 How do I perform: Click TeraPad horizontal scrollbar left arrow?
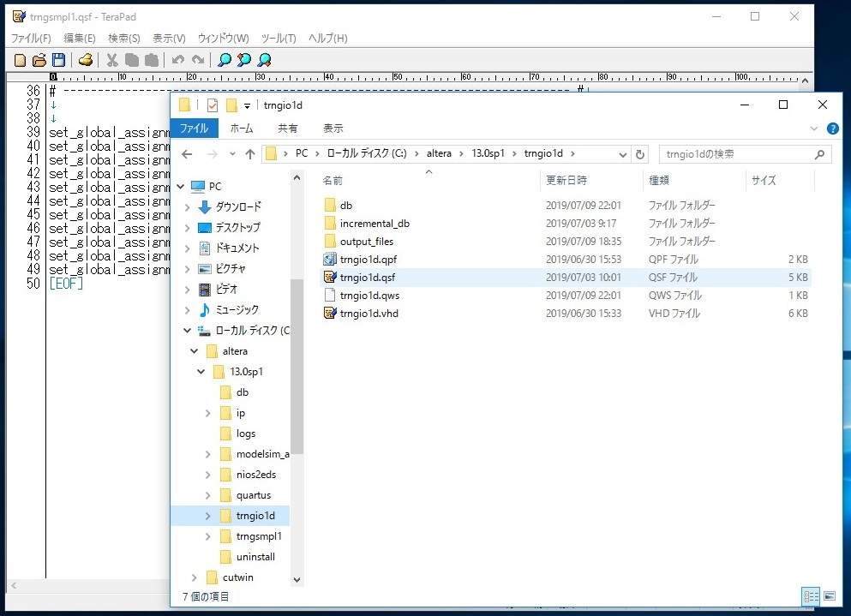tap(14, 586)
